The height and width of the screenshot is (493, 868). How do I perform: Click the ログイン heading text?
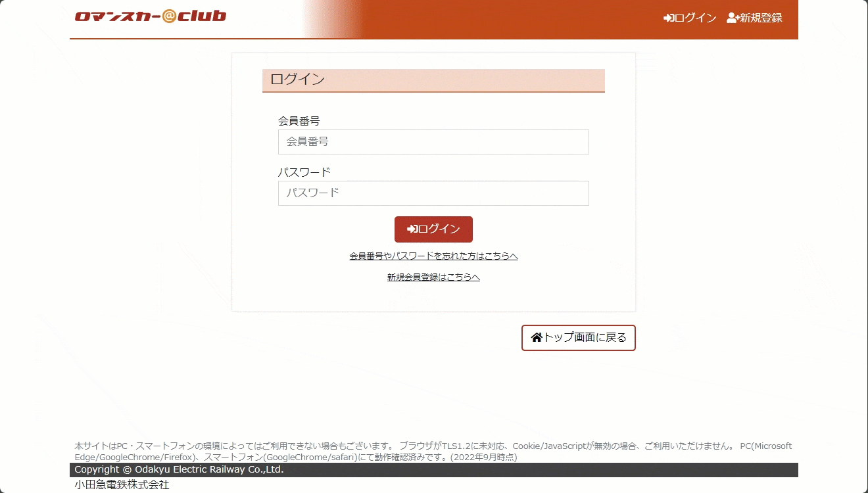298,80
